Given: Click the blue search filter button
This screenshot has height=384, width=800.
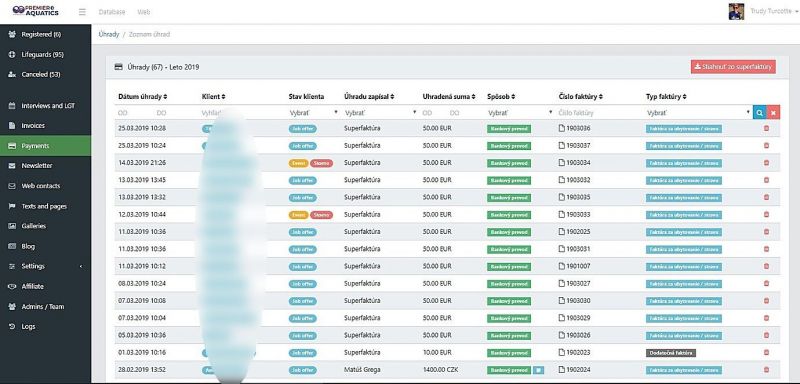Looking at the screenshot, I should [x=759, y=113].
